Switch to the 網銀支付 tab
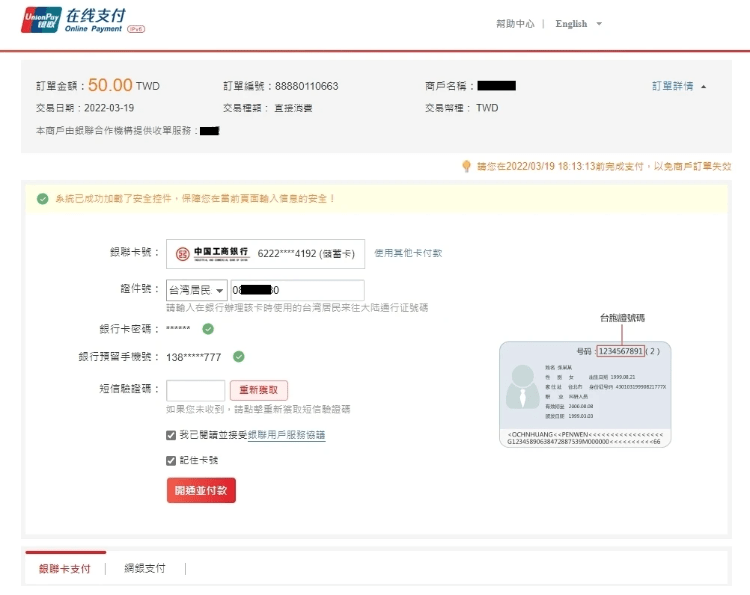Screen dimensions: 750x595 pos(144,568)
